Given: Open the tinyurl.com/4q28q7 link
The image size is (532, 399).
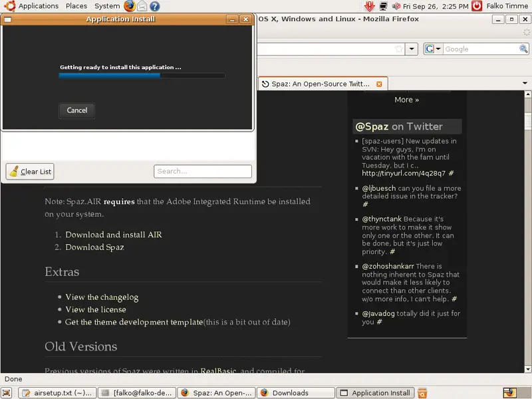Looking at the screenshot, I should click(x=404, y=174).
